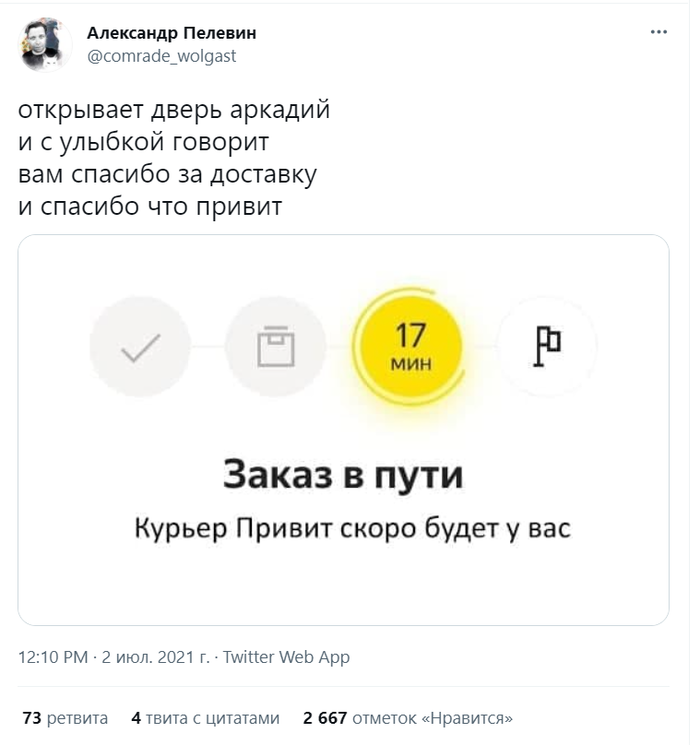This screenshot has height=745, width=700.
Task: Click the tweet line и спасибо что привит
Action: (151, 207)
